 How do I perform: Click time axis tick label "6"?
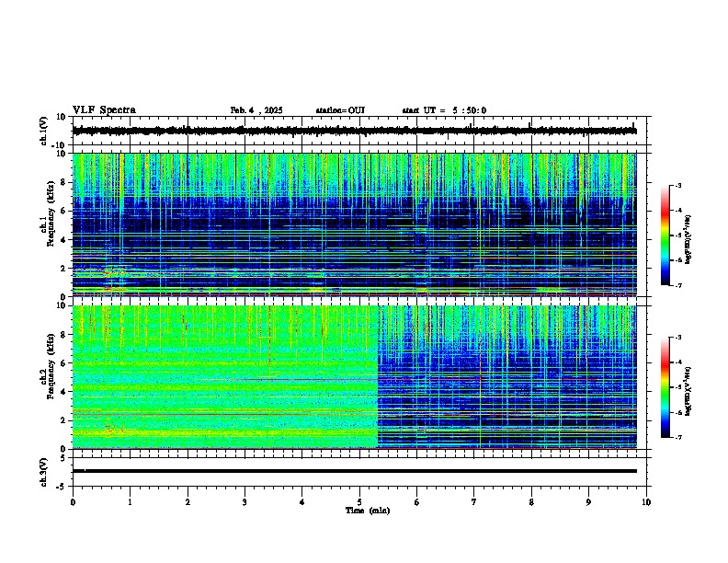click(417, 502)
